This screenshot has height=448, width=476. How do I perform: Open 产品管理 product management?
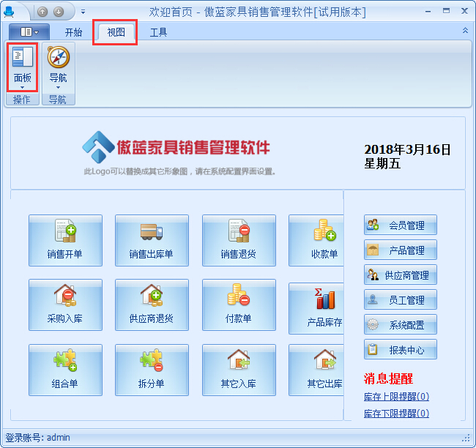[x=401, y=250]
